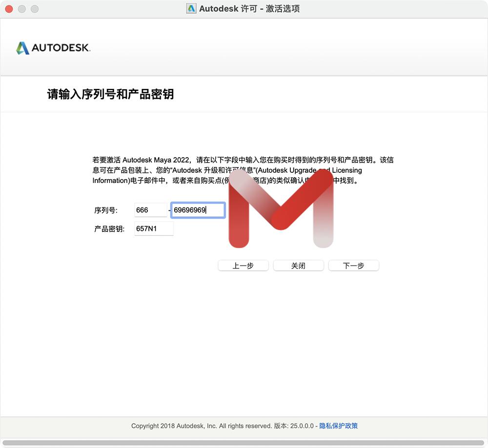Click the 下一步 button
Image resolution: width=488 pixels, height=448 pixels.
click(x=353, y=265)
